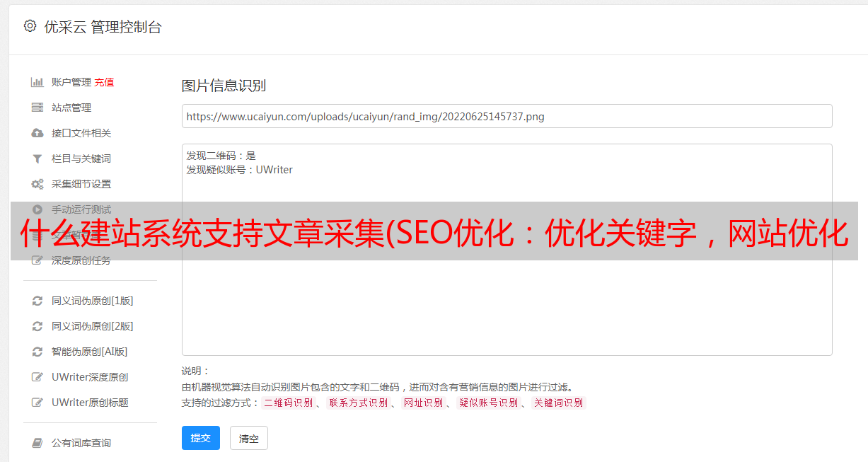This screenshot has width=868, height=462.
Task: Click the description sentence starting with 由机器视觉算法
Action: pos(377,387)
